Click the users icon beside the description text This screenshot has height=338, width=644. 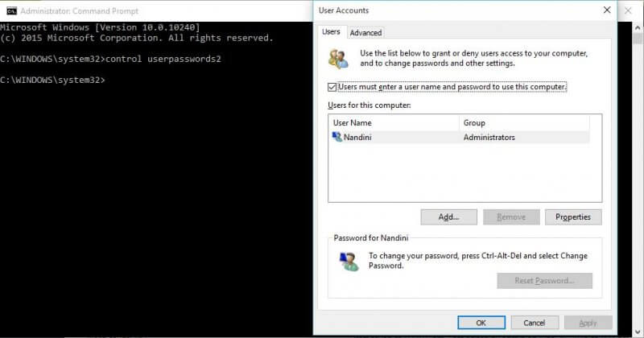[338, 58]
